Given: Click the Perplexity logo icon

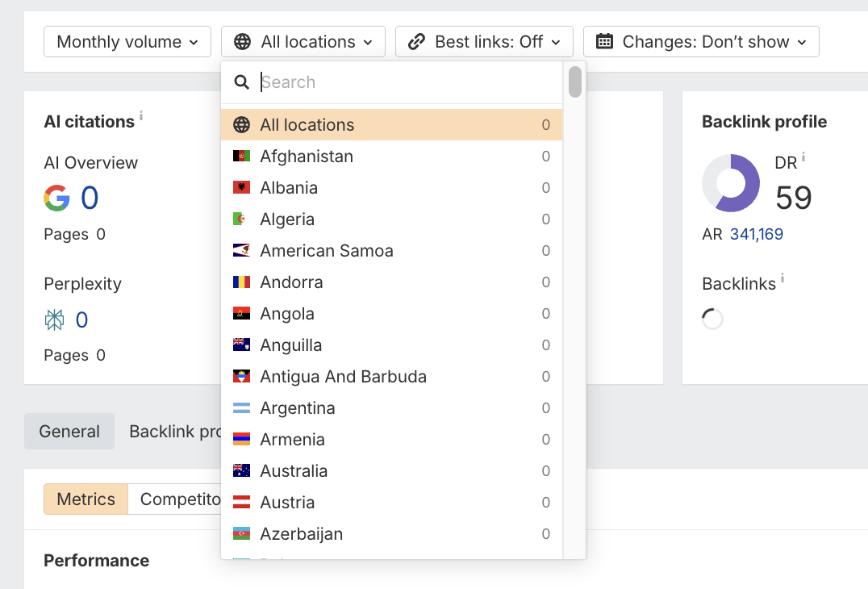Looking at the screenshot, I should (x=54, y=320).
